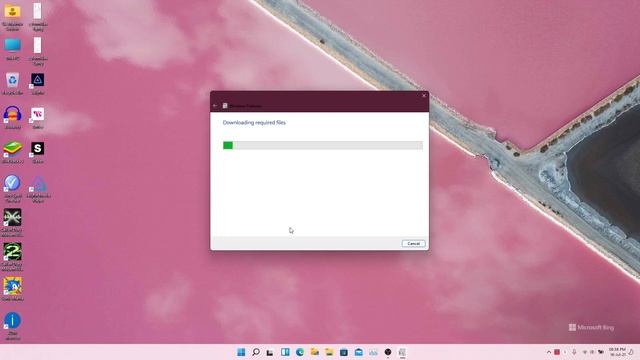Click the 'Downloading required files' text
Screen dimensions: 640x360
click(x=254, y=122)
